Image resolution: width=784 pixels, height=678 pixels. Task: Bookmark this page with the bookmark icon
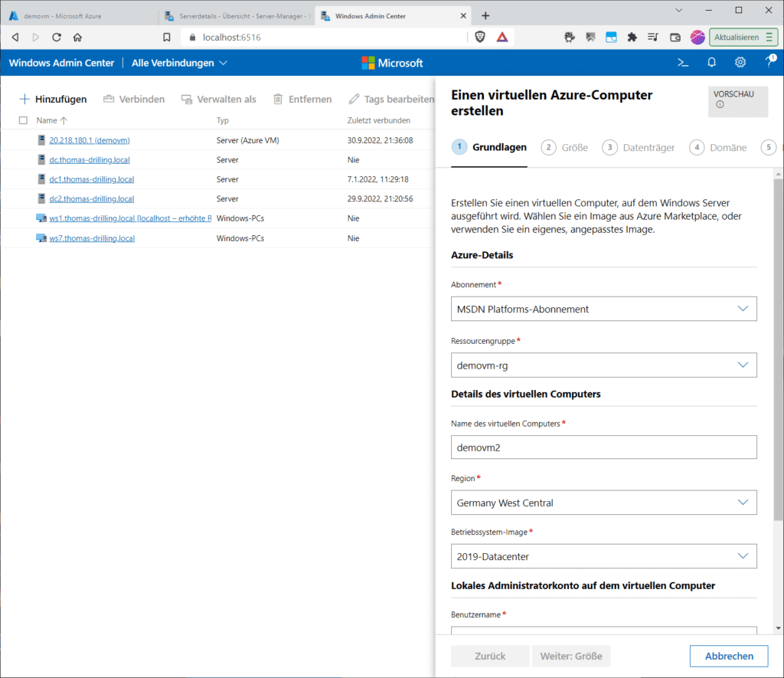166,37
